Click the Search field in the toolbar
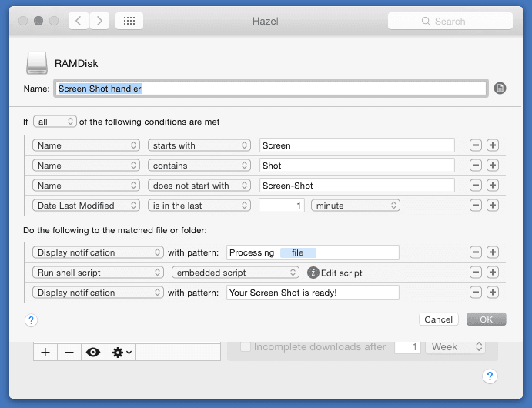 (x=450, y=21)
